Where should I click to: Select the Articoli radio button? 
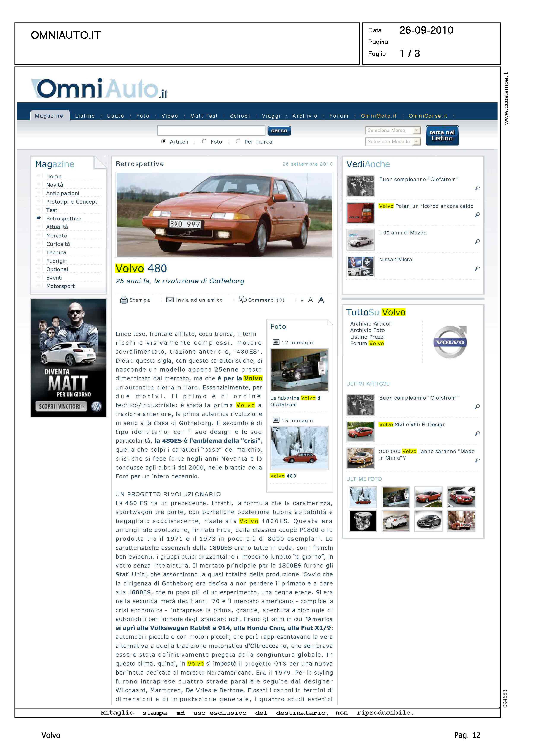(x=163, y=141)
